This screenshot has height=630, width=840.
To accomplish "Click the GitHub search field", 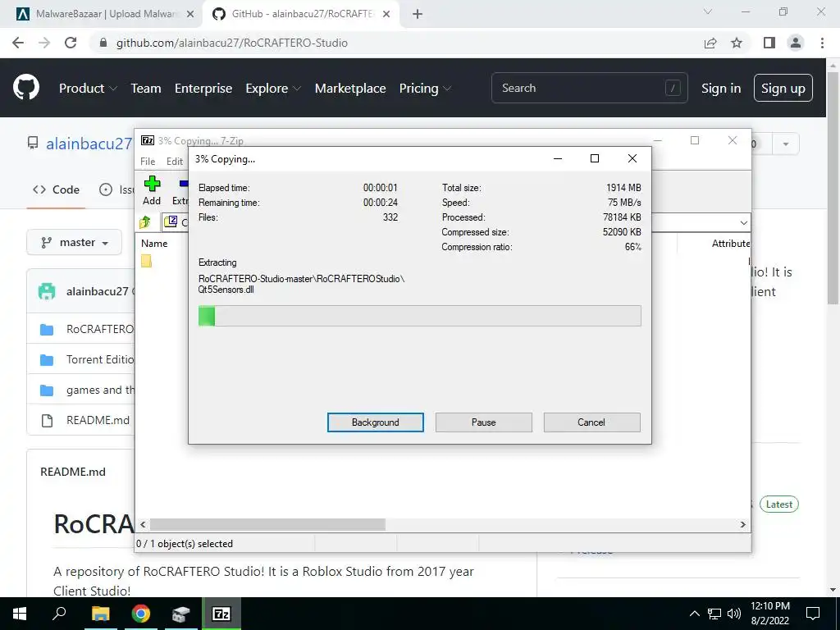I will coord(589,88).
